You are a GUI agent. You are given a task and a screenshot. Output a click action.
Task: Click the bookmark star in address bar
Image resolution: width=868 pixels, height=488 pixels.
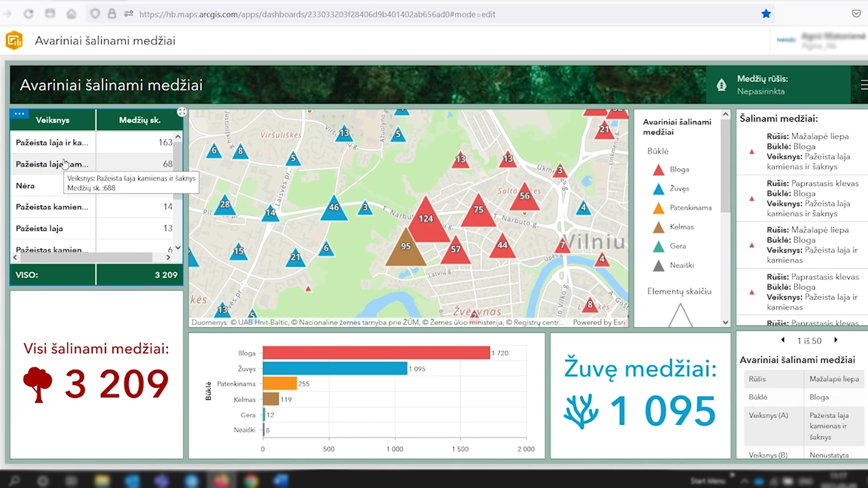(766, 14)
